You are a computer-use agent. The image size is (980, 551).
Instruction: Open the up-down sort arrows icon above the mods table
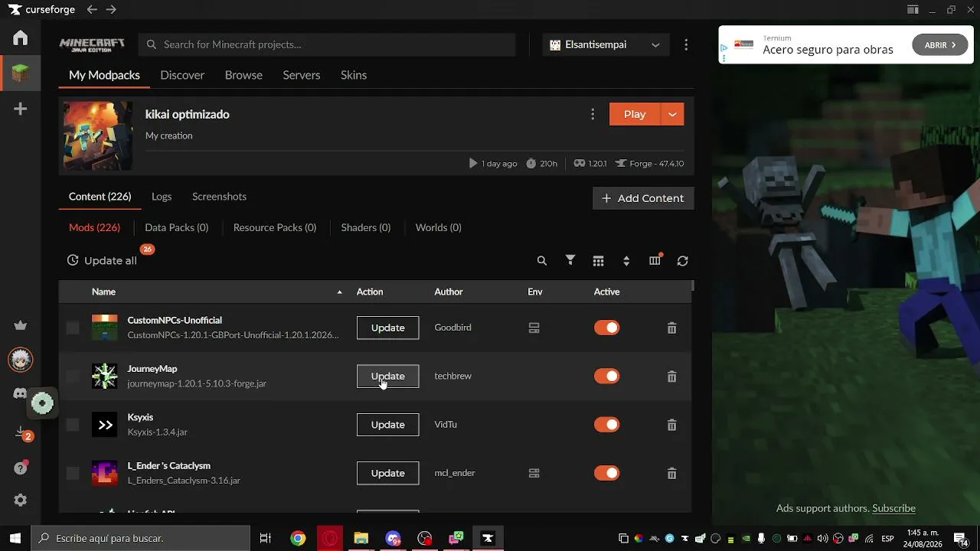[626, 261]
